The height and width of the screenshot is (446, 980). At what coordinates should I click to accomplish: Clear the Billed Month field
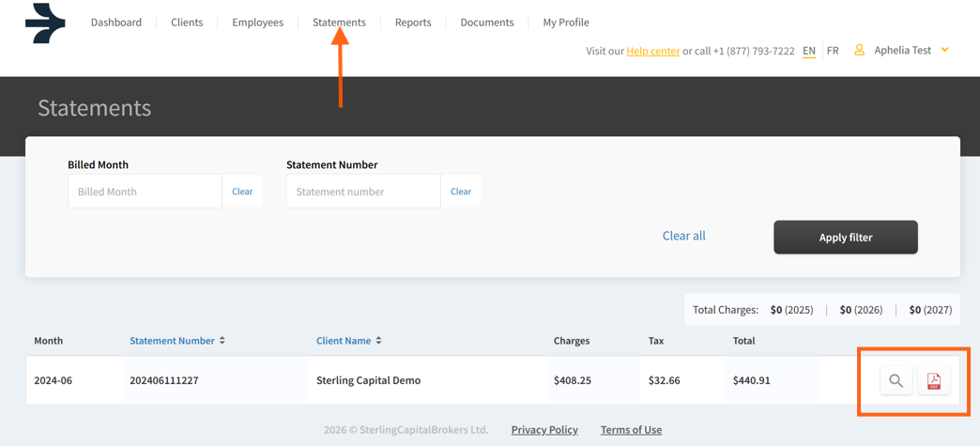(x=242, y=192)
